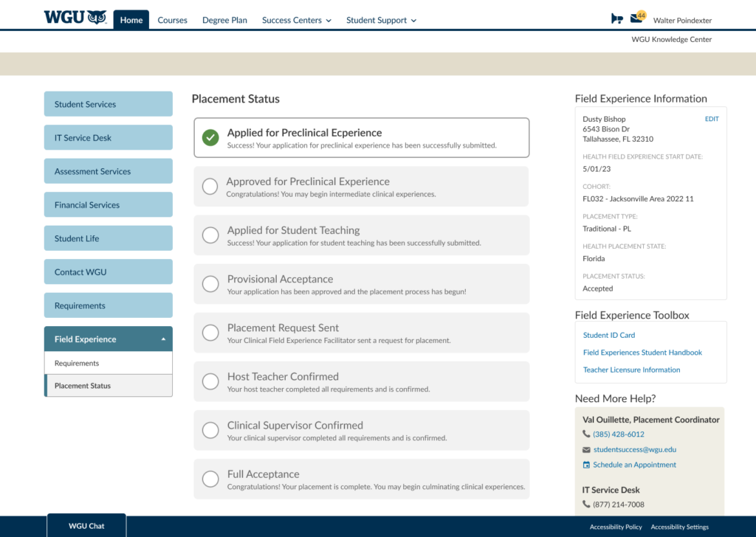Open the Field Experiences Student Handbook link
Image resolution: width=756 pixels, height=537 pixels.
[x=642, y=353]
